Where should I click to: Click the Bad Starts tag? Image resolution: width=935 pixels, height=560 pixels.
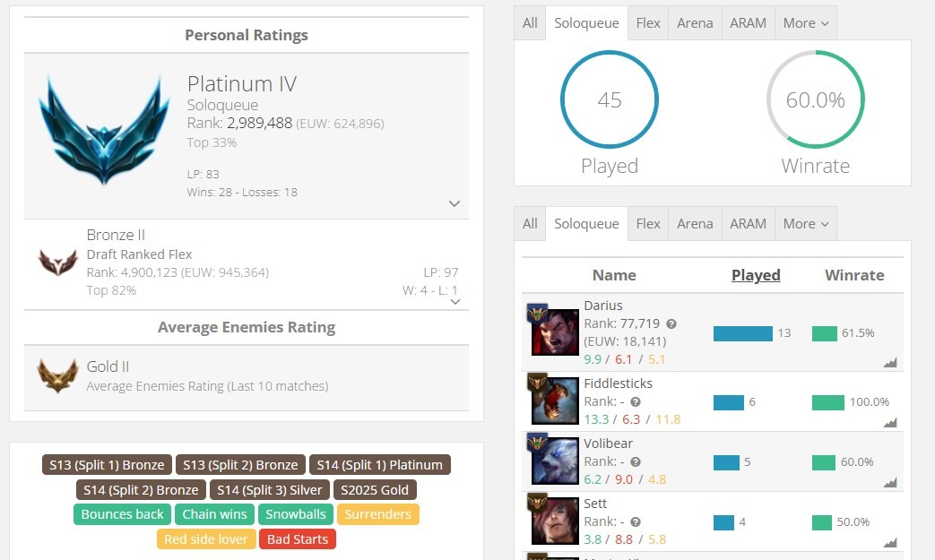click(298, 539)
